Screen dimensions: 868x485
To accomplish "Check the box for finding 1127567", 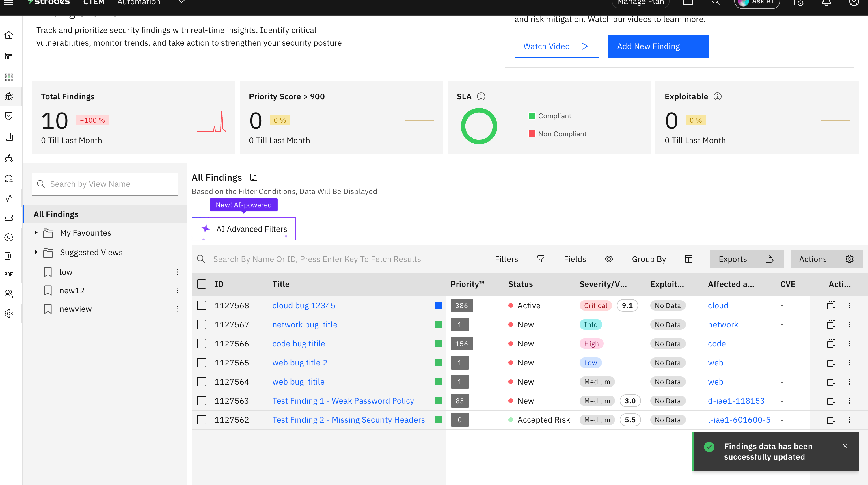I will point(202,324).
